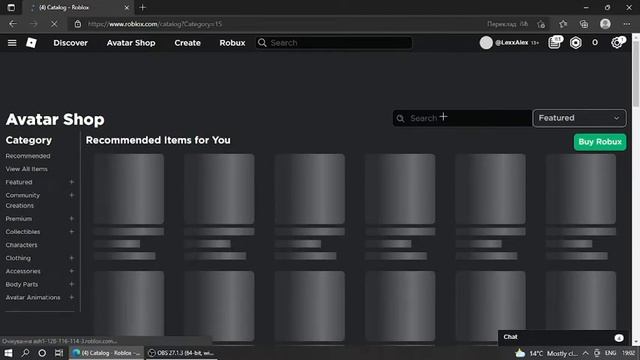This screenshot has width=640, height=360.
Task: Open Windows taskbar search
Action: [x=25, y=353]
